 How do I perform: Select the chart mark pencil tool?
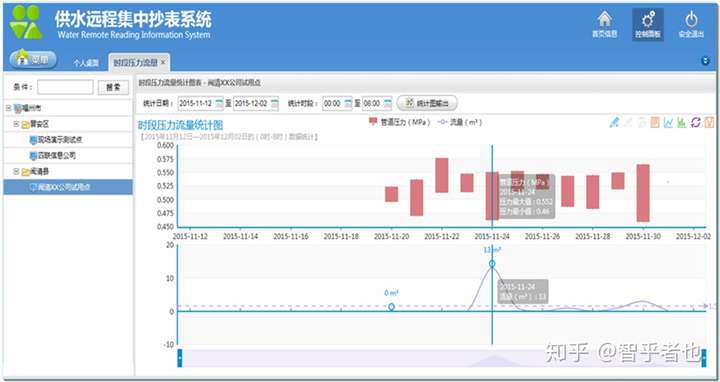click(x=614, y=122)
